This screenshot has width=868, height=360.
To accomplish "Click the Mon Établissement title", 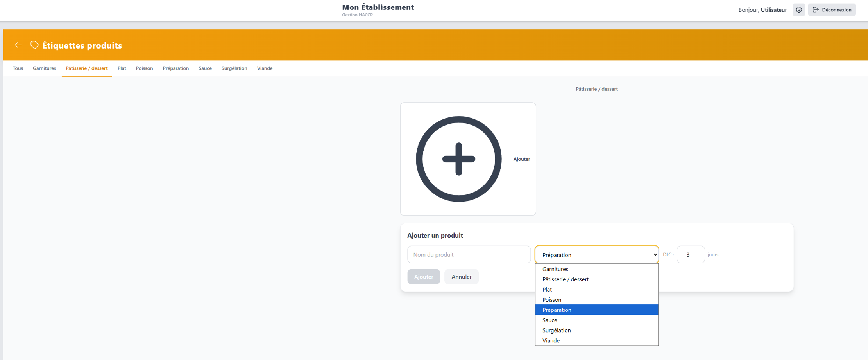I will [x=378, y=7].
